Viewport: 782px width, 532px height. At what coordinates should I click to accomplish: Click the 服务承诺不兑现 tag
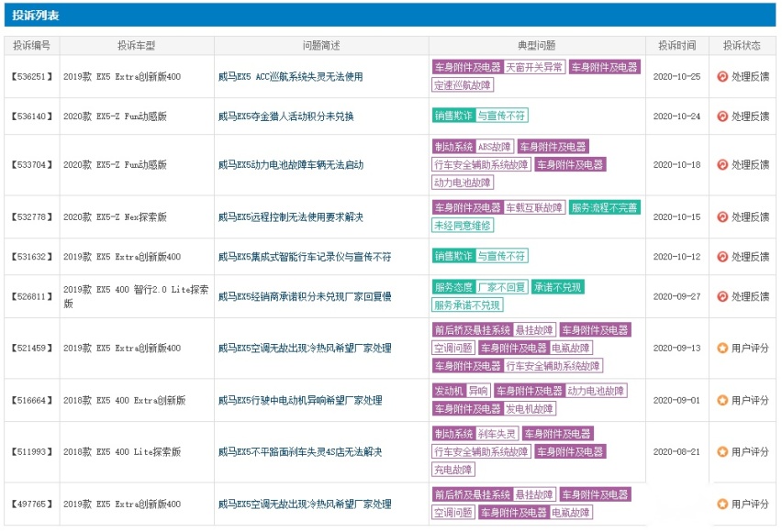tap(467, 305)
